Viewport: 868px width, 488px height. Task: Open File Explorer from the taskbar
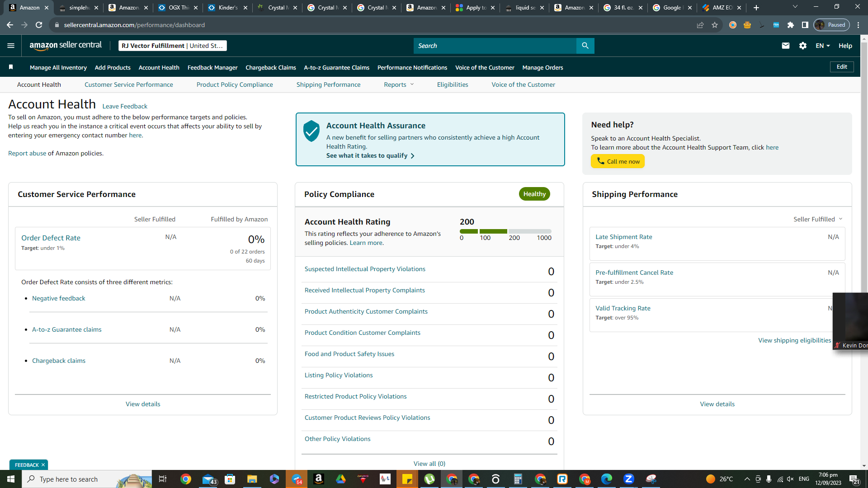pos(252,479)
